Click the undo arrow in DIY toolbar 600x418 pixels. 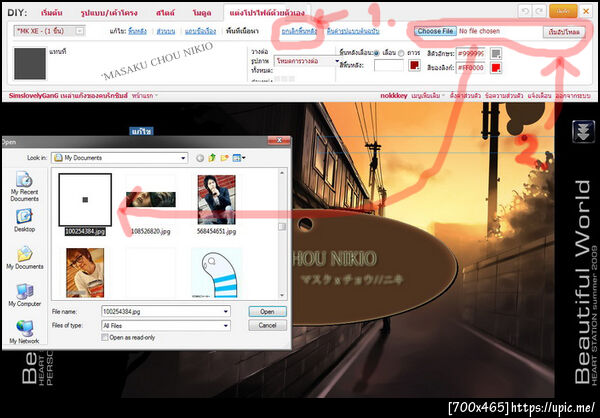525,11
